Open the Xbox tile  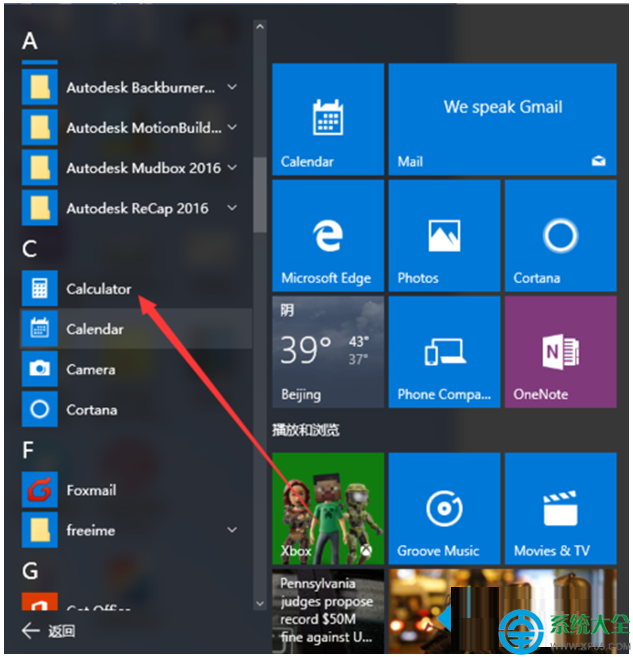[328, 508]
